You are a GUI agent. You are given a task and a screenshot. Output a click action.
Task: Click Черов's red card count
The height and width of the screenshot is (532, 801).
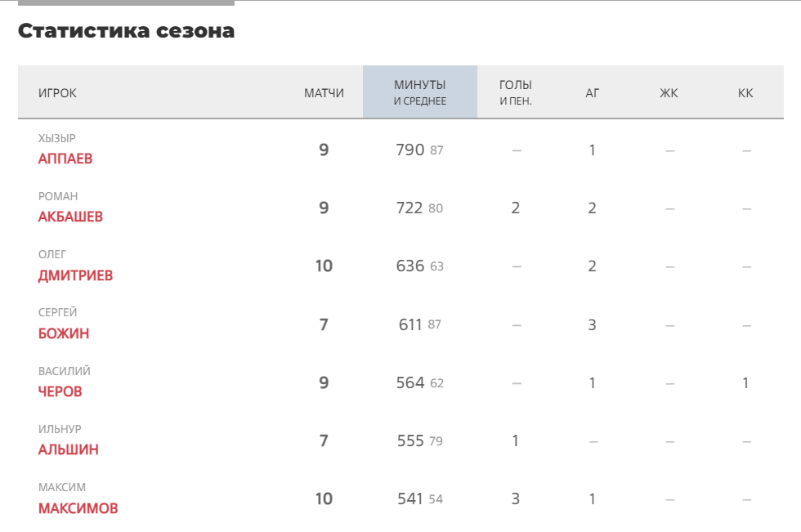[x=745, y=383]
